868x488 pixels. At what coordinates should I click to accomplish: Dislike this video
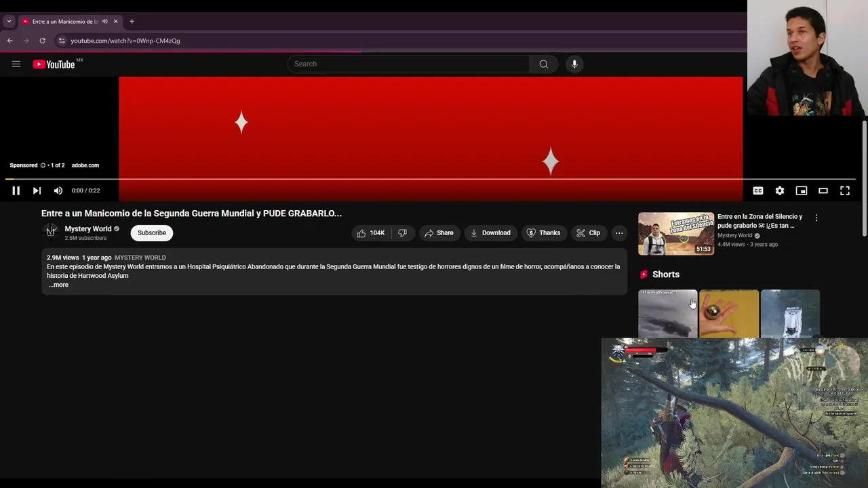pos(403,233)
